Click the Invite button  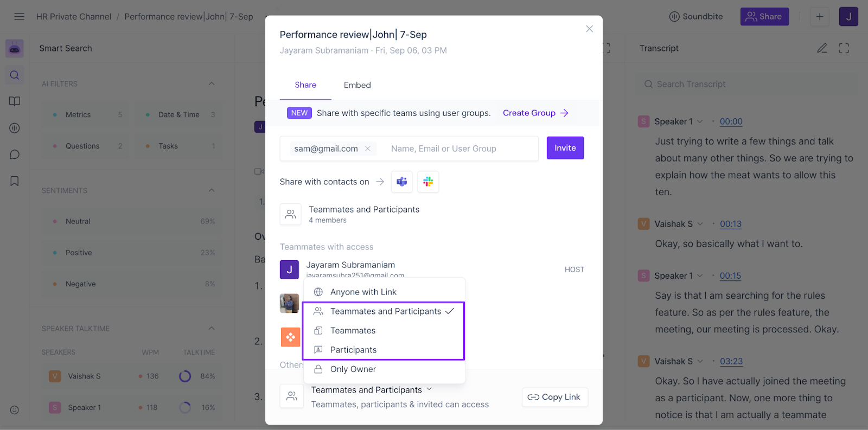pos(565,148)
